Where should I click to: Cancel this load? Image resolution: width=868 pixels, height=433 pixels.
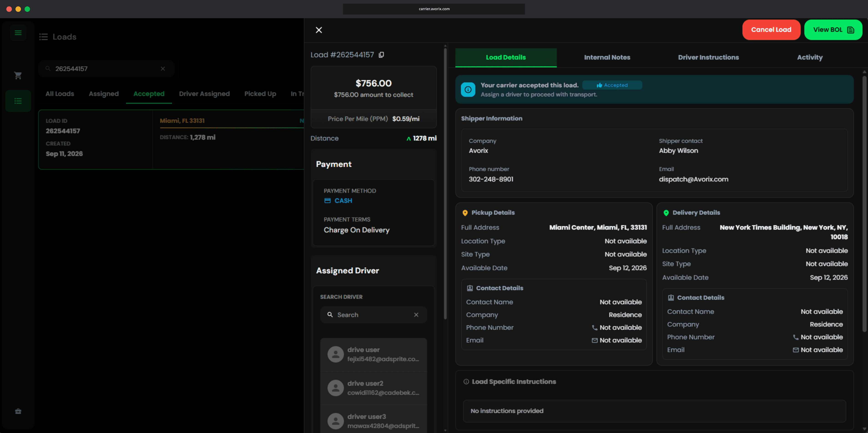point(771,30)
